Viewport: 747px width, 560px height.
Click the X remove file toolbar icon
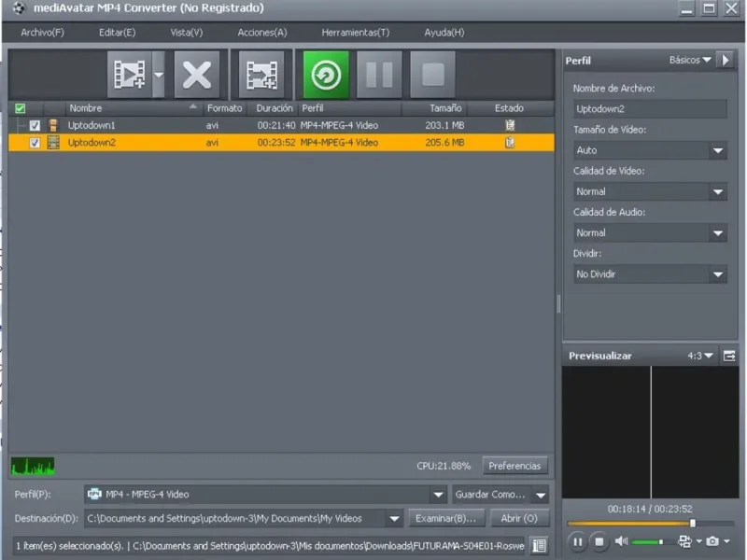[196, 75]
